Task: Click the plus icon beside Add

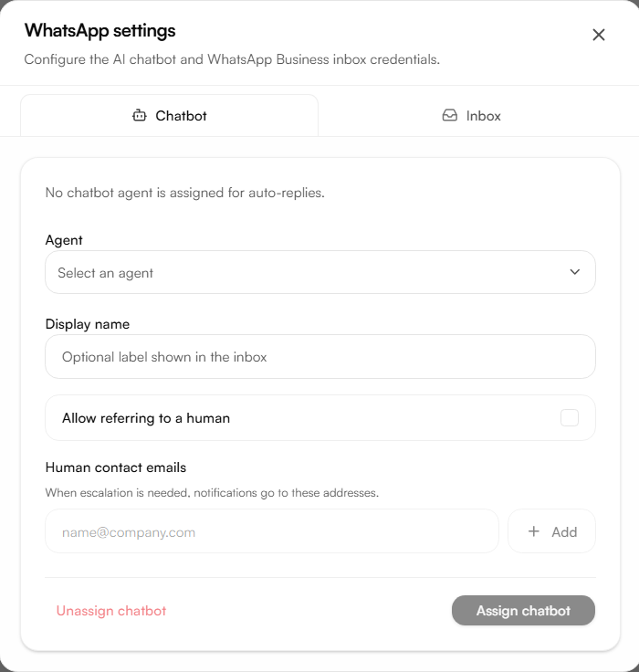Action: [534, 531]
